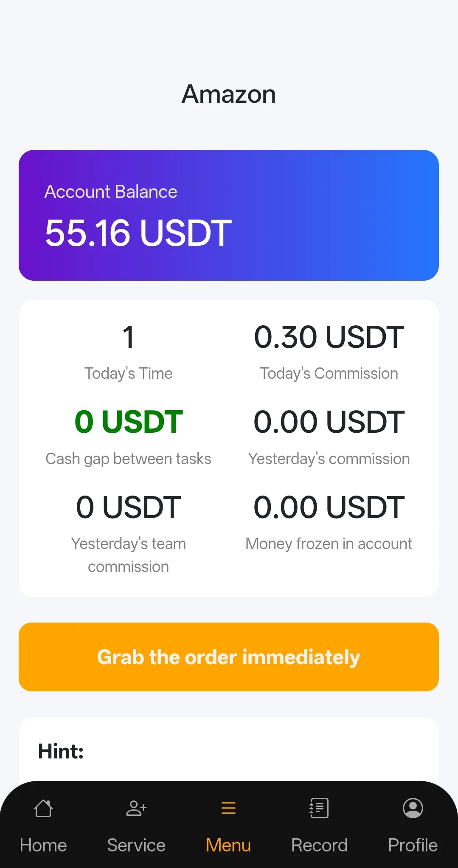Tap Today's Commission 0.30 USDT value
This screenshot has width=458, height=868.
coord(329,337)
